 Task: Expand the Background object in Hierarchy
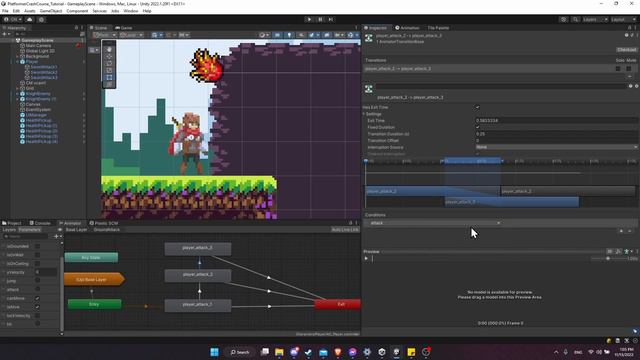pyautogui.click(x=18, y=56)
